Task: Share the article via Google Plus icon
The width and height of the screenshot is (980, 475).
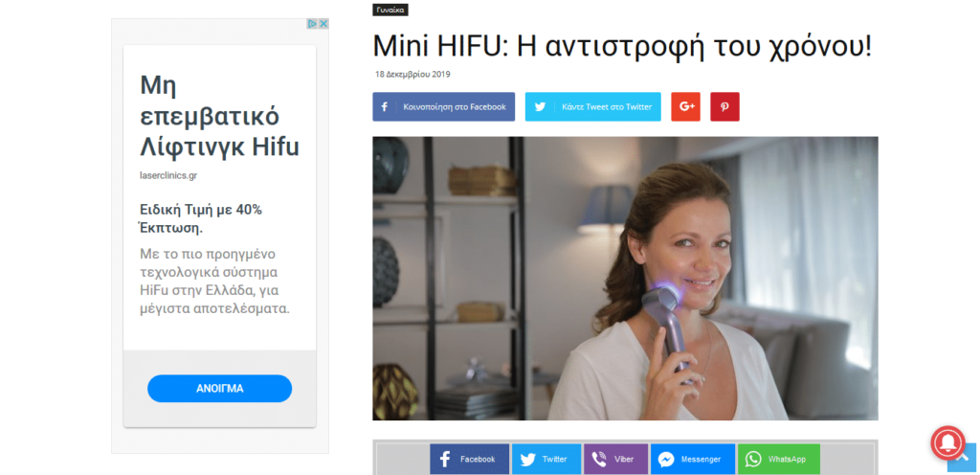Action: (x=685, y=107)
